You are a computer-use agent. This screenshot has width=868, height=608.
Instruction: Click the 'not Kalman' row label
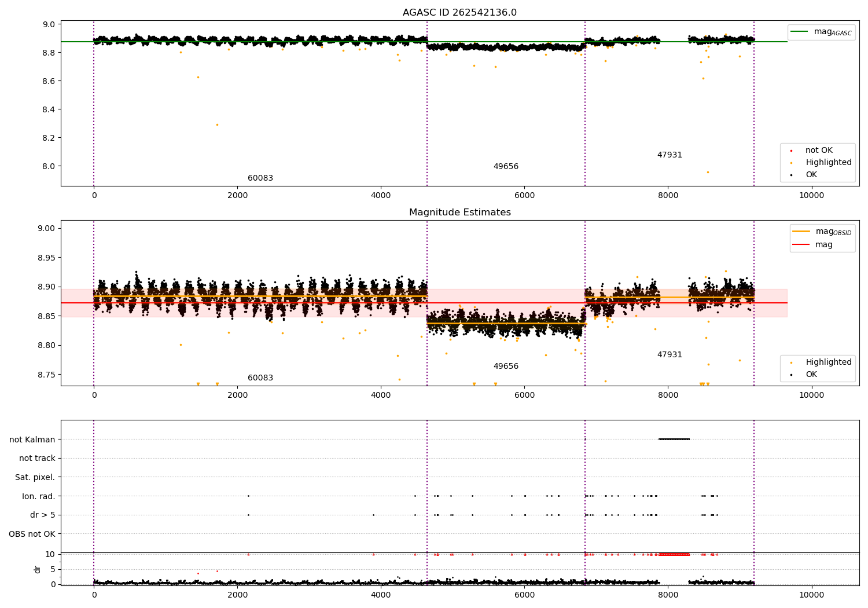[x=32, y=439]
